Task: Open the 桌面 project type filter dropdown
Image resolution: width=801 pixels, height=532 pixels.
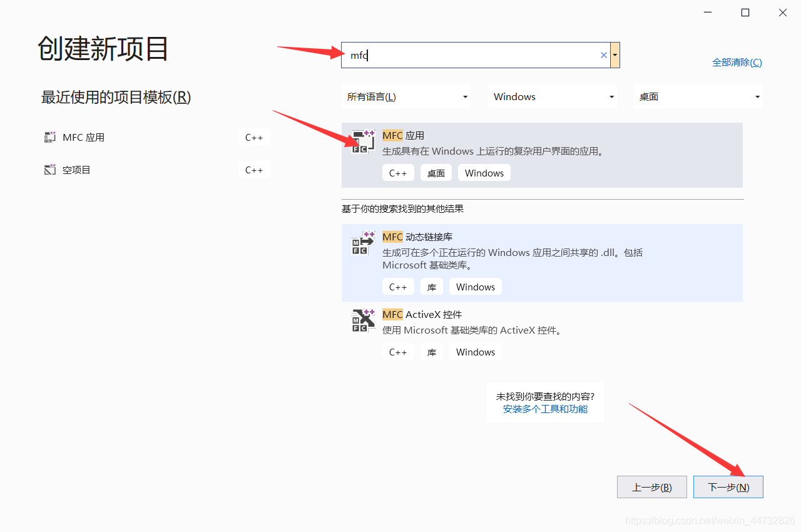Action: click(698, 97)
